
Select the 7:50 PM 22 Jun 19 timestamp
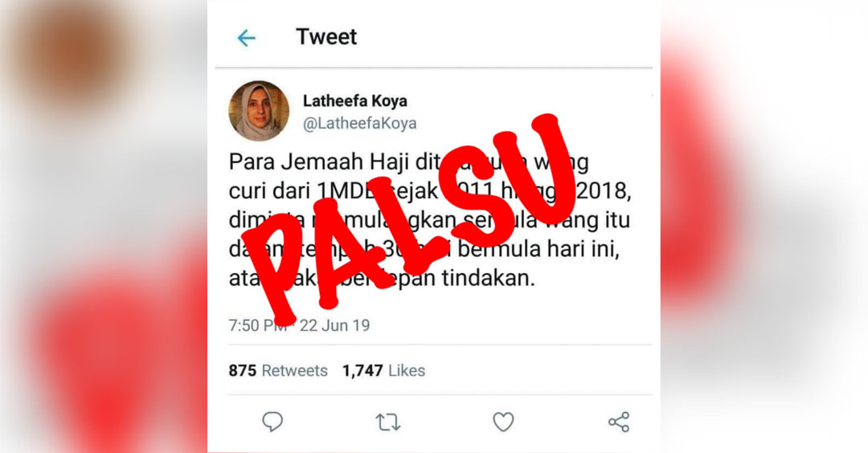point(299,325)
